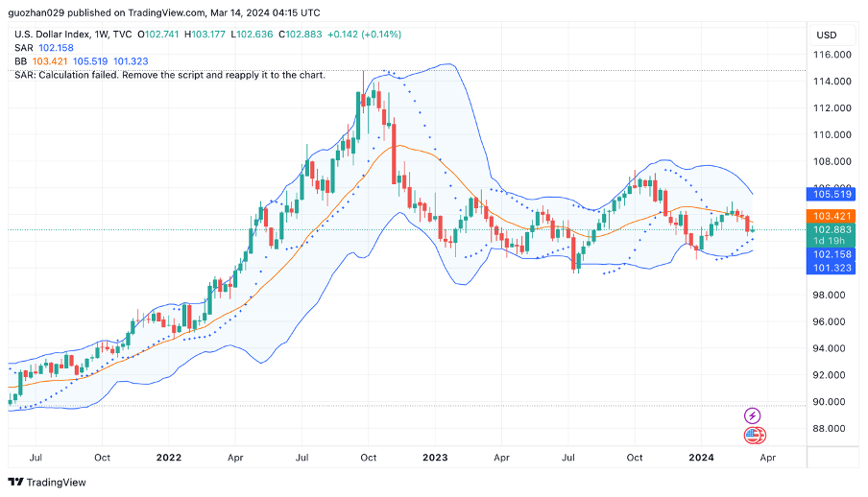Click the 116.000 level on price axis
868x497 pixels.
tap(832, 55)
